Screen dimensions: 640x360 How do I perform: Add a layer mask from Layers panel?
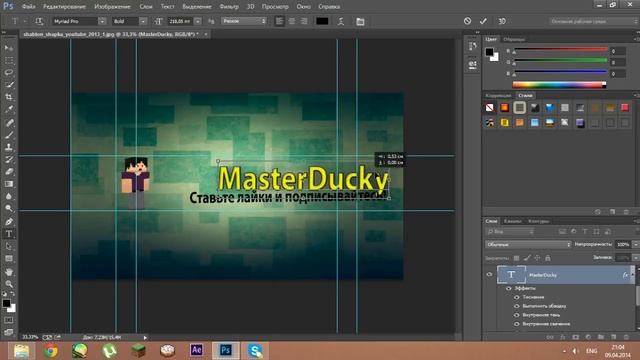(576, 337)
